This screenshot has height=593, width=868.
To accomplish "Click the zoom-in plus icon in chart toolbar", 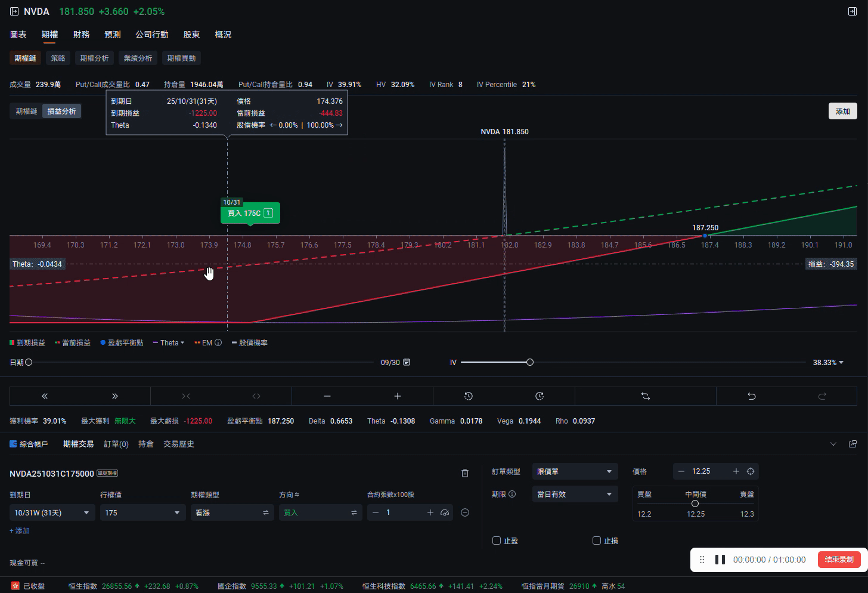I will (398, 396).
